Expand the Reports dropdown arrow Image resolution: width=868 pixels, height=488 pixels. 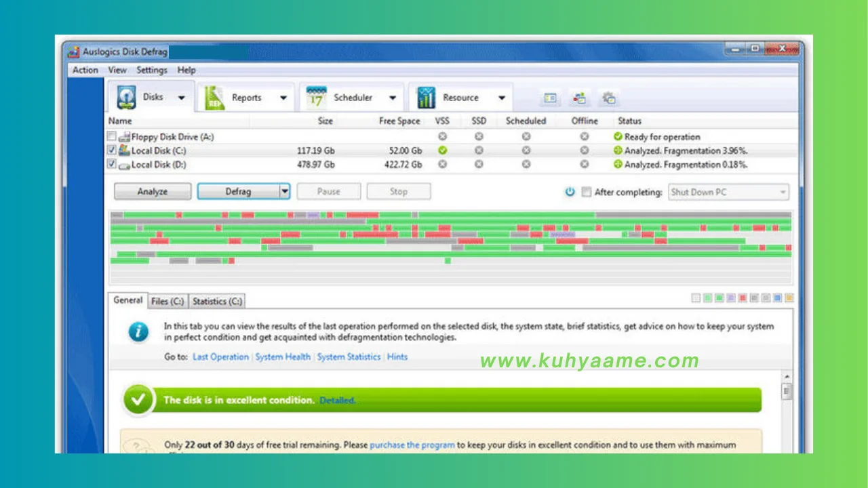(x=283, y=98)
